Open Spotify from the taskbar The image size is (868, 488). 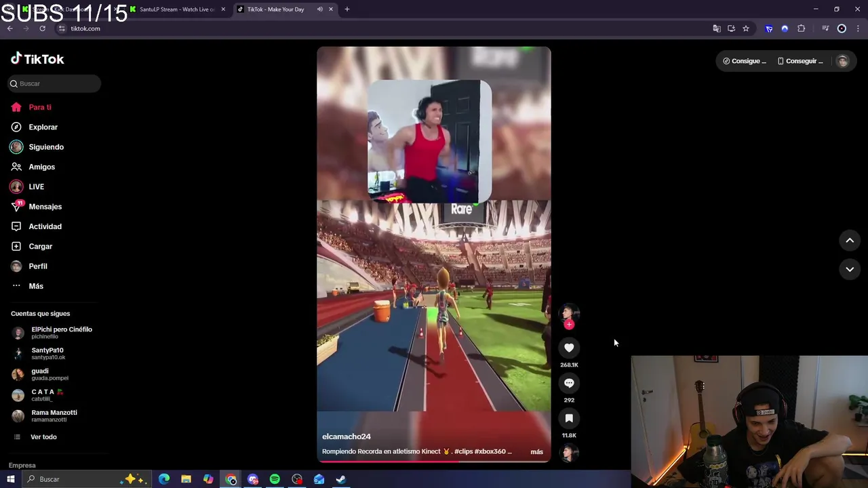(275, 479)
